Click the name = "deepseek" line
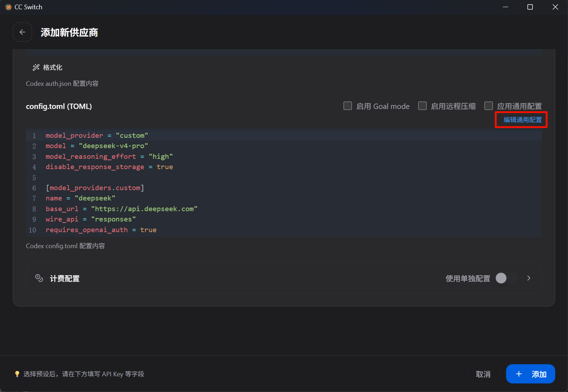Image resolution: width=568 pixels, height=392 pixels. [80, 198]
